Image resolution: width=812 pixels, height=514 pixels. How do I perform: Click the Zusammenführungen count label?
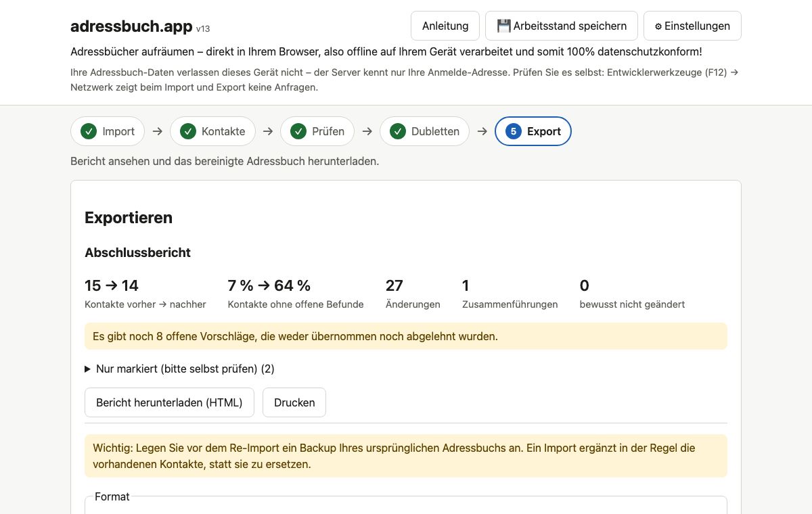(x=510, y=304)
